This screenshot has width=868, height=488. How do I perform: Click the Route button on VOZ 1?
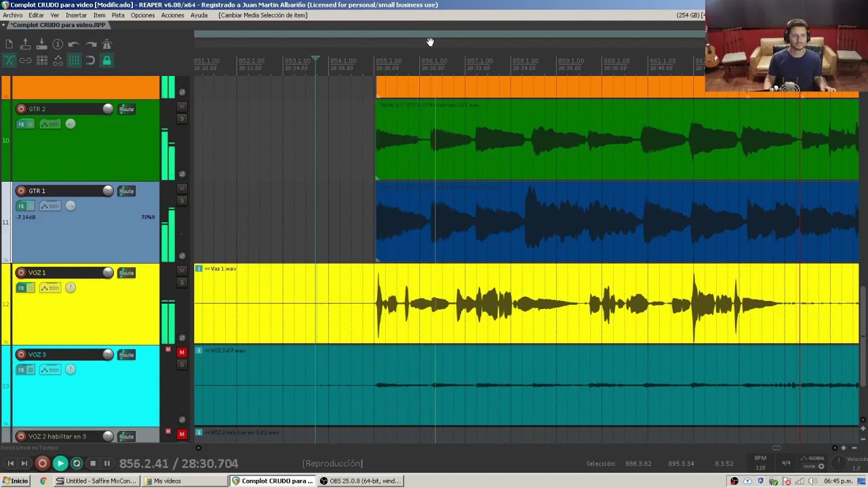(x=127, y=273)
